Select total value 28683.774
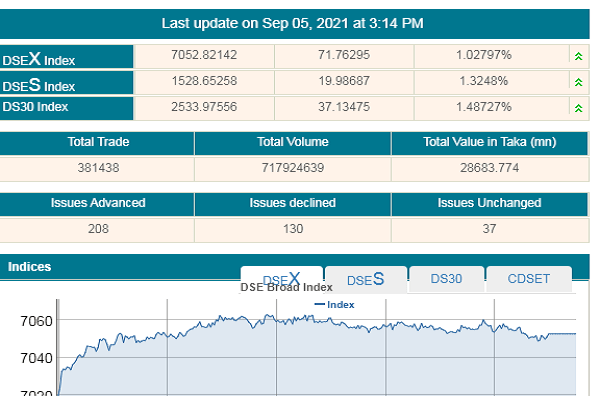The width and height of the screenshot is (592, 402). [x=489, y=168]
